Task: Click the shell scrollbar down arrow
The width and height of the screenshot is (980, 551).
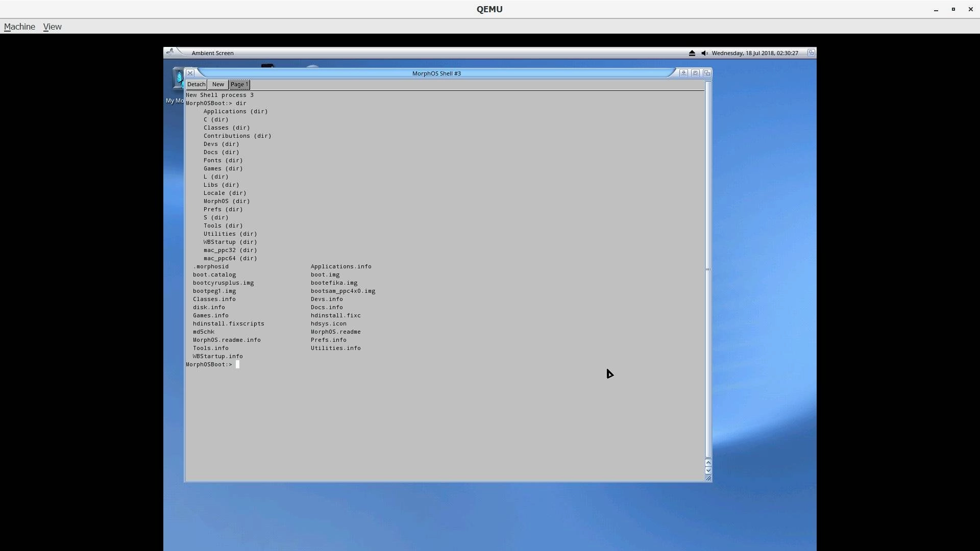Action: [x=708, y=470]
